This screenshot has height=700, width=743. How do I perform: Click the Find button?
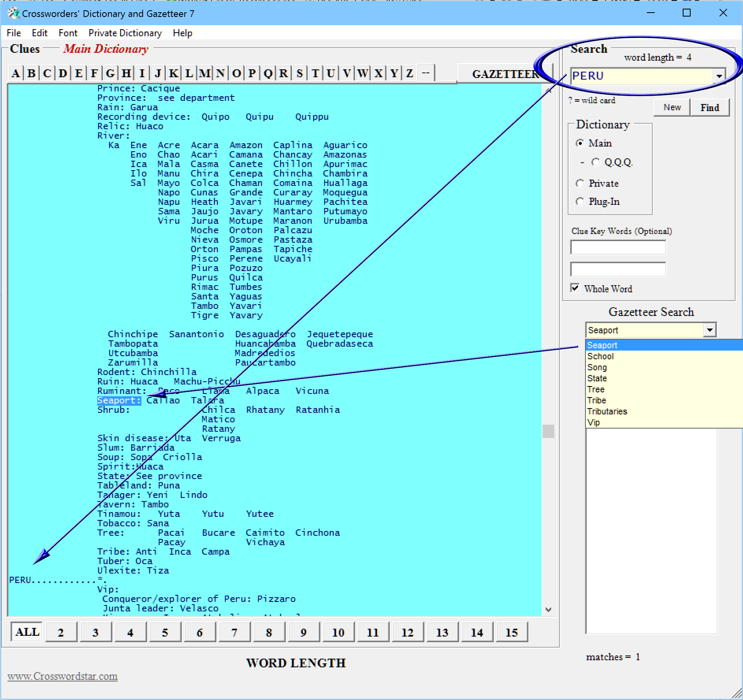click(x=710, y=107)
